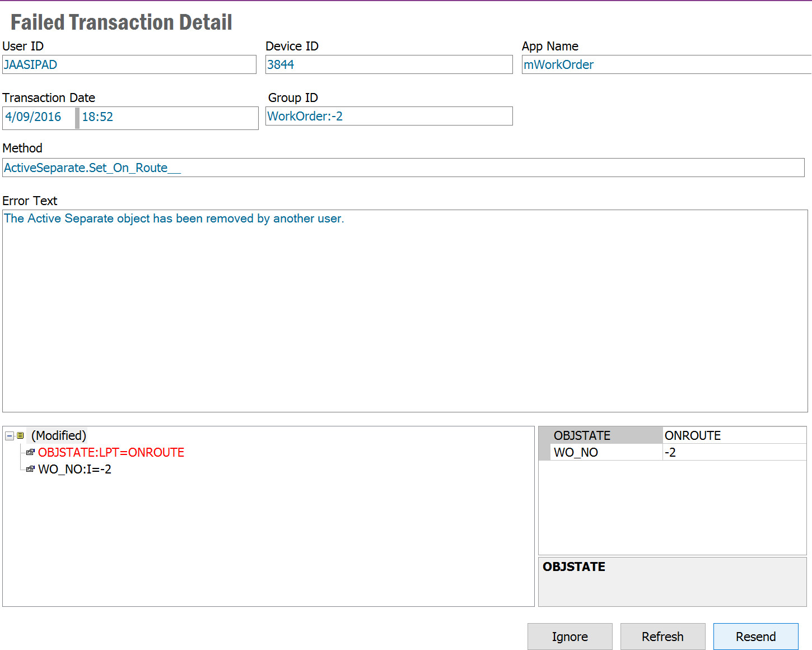Collapse the (Modified) tree node
812x650 pixels.
[x=10, y=436]
